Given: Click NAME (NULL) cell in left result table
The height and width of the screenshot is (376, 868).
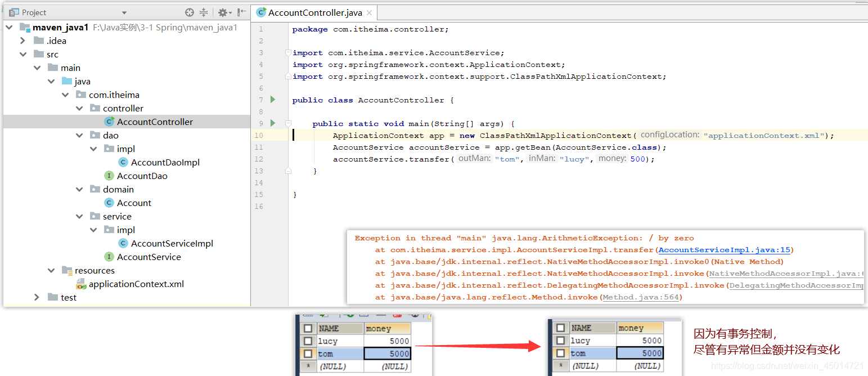Looking at the screenshot, I should (340, 366).
